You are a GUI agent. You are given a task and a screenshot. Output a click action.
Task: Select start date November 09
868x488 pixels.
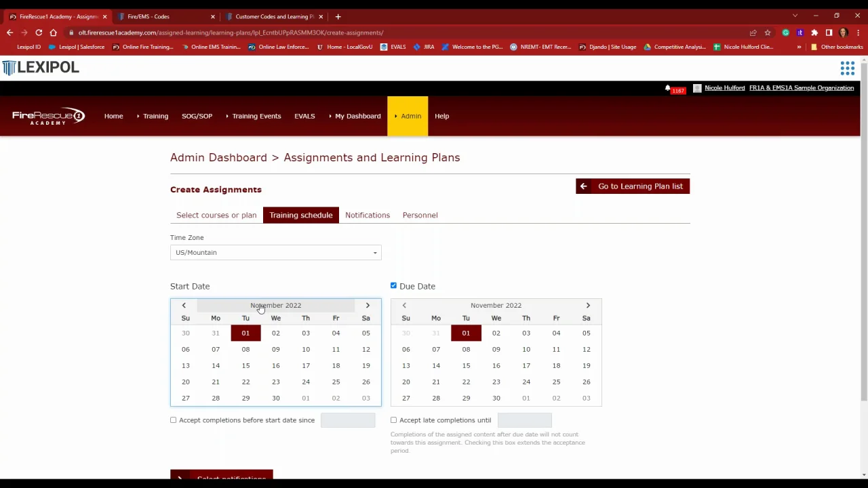[x=275, y=349]
